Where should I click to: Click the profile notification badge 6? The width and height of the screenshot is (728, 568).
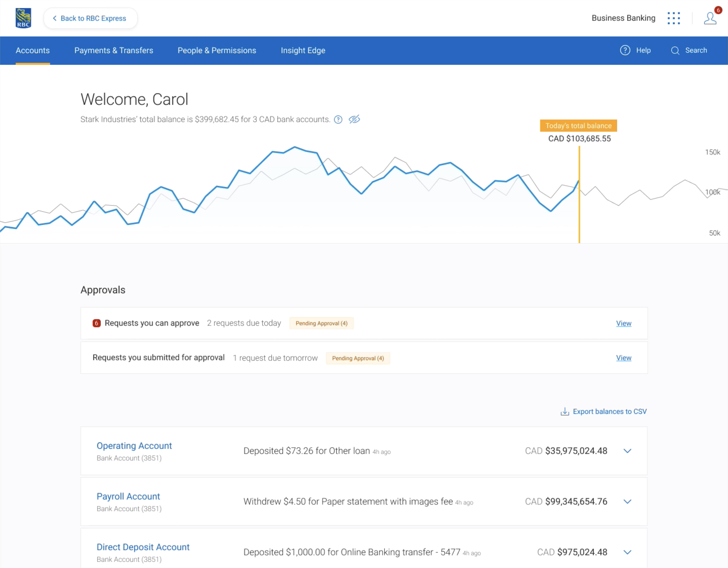[718, 10]
